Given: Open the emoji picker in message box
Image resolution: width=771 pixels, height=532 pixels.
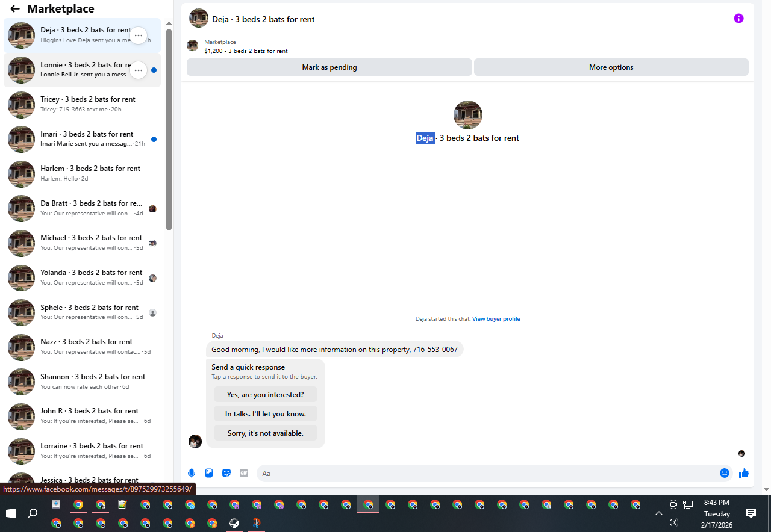Looking at the screenshot, I should point(725,473).
